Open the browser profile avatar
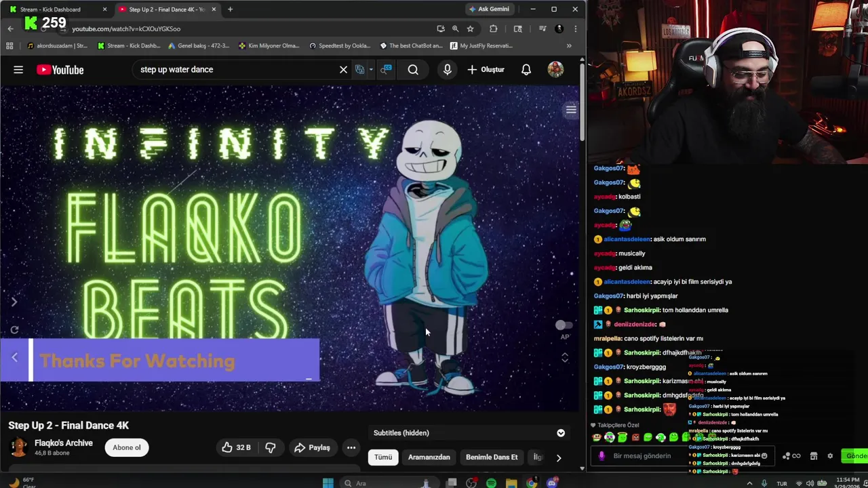Image resolution: width=868 pixels, height=488 pixels. tap(559, 29)
